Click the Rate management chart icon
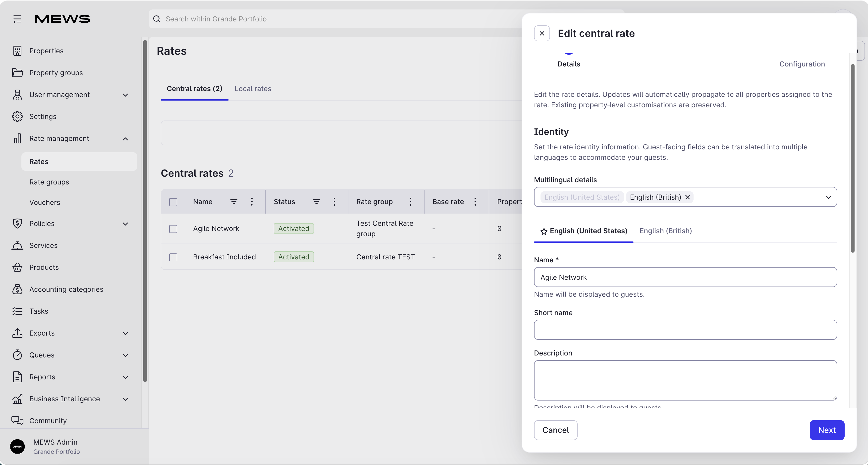 point(17,138)
